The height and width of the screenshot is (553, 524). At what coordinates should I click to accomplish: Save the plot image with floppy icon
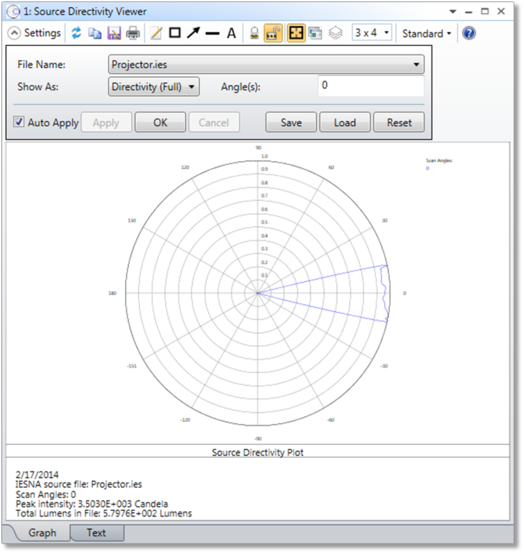114,34
